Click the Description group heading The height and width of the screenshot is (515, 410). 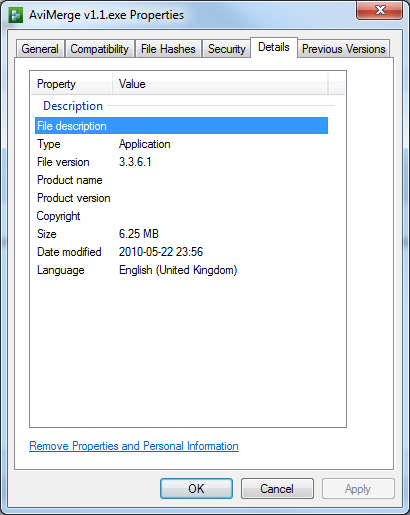[73, 106]
